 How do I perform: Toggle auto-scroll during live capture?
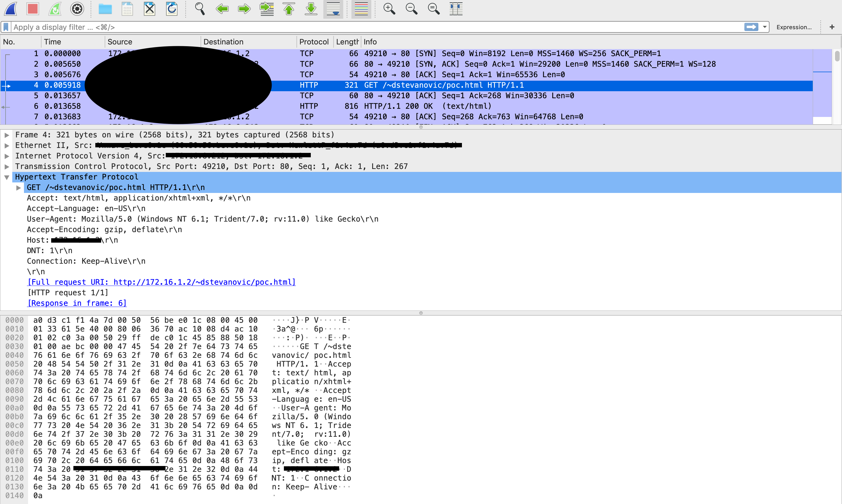333,9
